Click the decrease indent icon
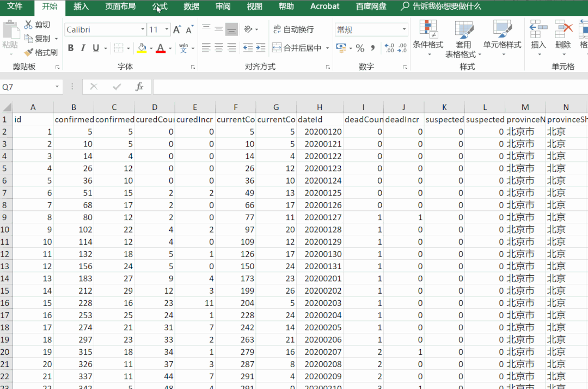The width and height of the screenshot is (588, 389). pos(248,47)
